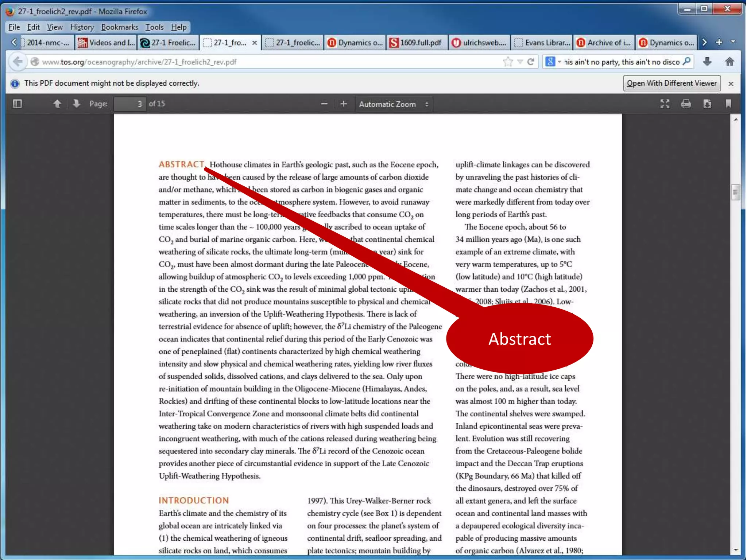Zoom out of the PDF

(324, 104)
